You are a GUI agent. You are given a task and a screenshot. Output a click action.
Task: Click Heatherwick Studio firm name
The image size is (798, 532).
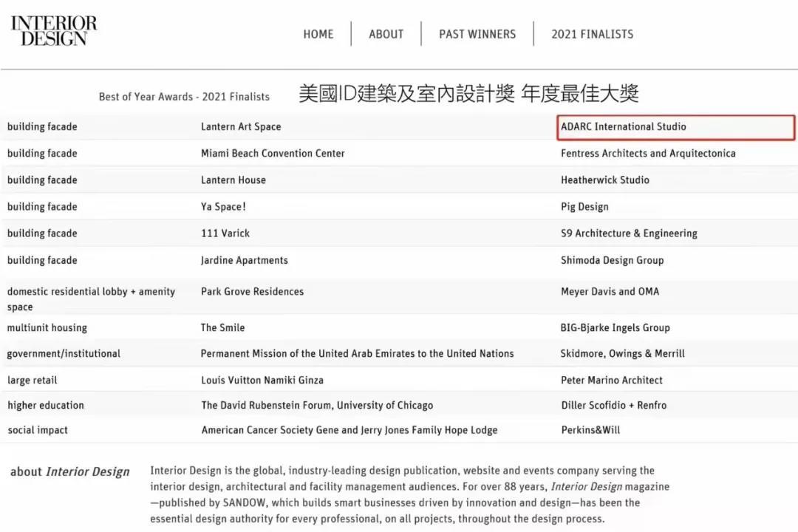click(x=604, y=180)
